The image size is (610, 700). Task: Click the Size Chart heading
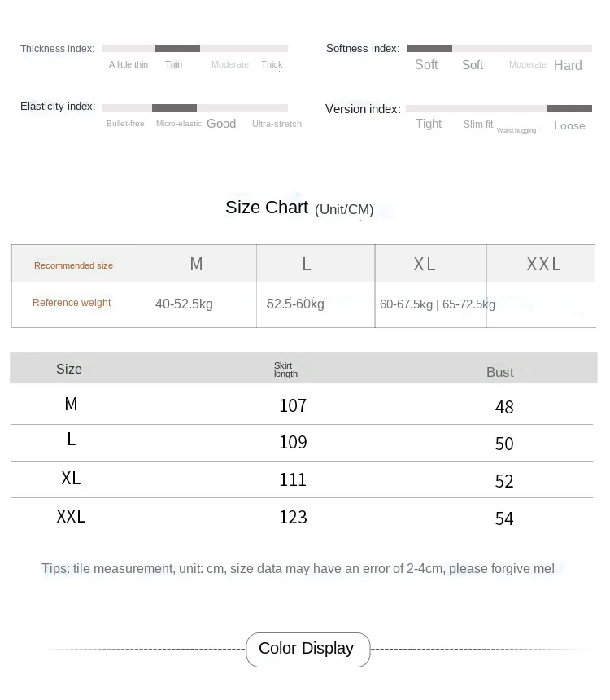(x=299, y=208)
